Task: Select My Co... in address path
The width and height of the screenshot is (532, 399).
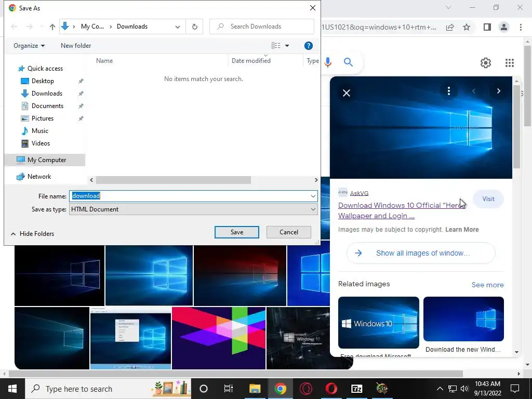Action: click(92, 26)
